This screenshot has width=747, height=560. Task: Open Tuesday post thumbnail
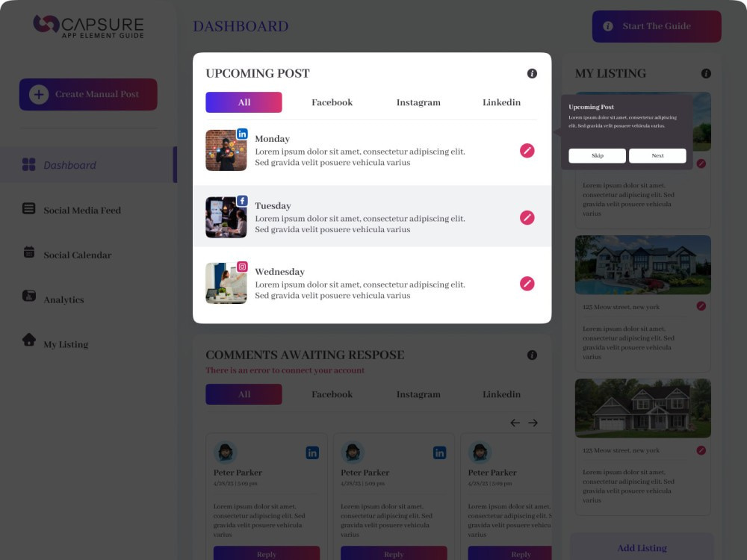[226, 217]
